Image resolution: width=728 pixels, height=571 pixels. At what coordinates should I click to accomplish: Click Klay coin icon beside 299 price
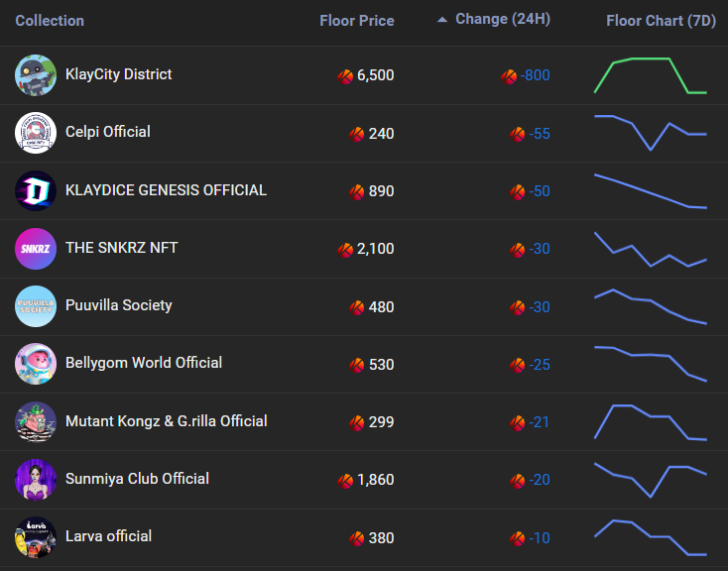[357, 422]
